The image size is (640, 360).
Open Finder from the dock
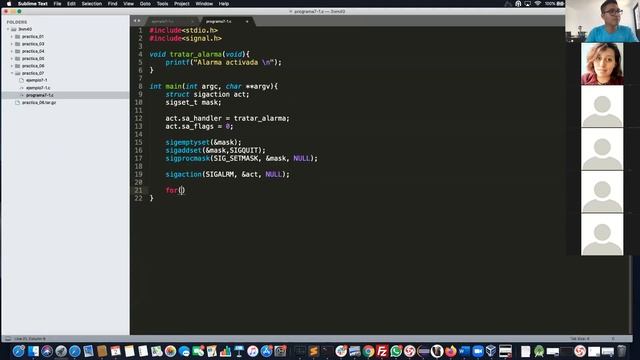[x=33, y=351]
